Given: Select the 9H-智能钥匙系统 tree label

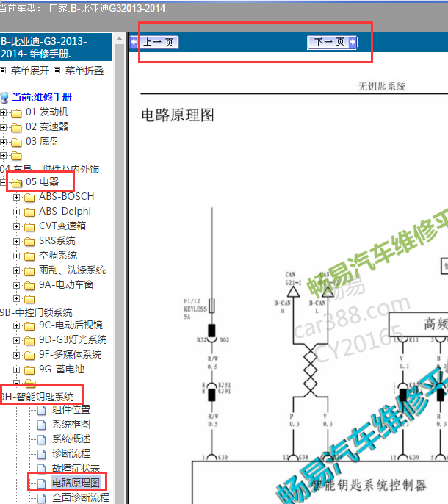Looking at the screenshot, I should click(37, 397).
